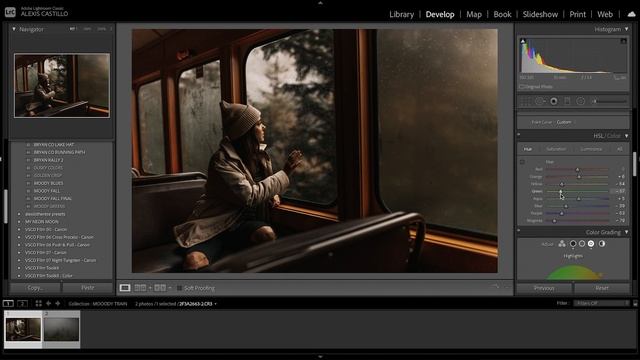The width and height of the screenshot is (640, 360).
Task: Enable the Original Photo checkbox
Action: [521, 87]
